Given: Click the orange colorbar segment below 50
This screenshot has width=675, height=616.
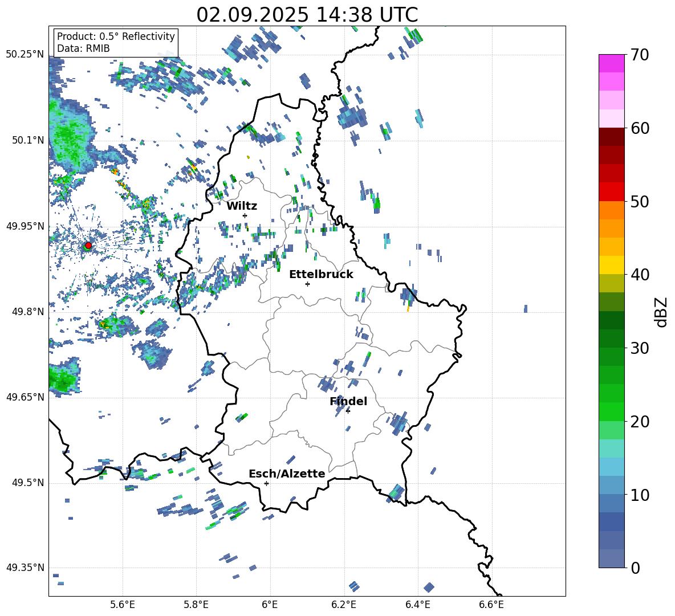Looking at the screenshot, I should coord(612,210).
